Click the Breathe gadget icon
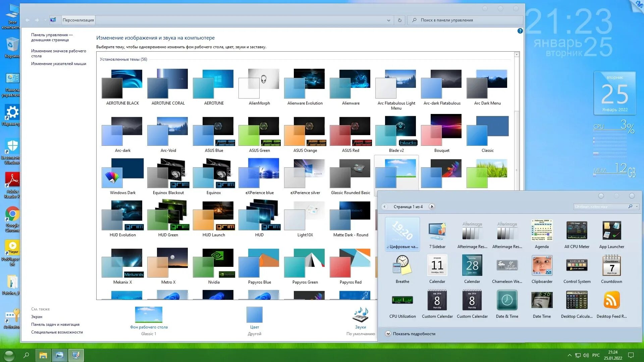644x362 pixels. coord(402,266)
